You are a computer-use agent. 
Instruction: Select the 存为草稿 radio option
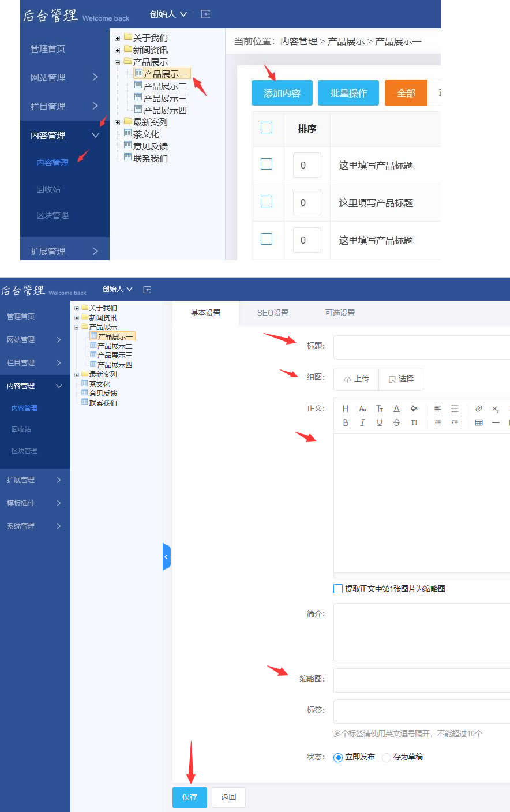click(x=387, y=757)
